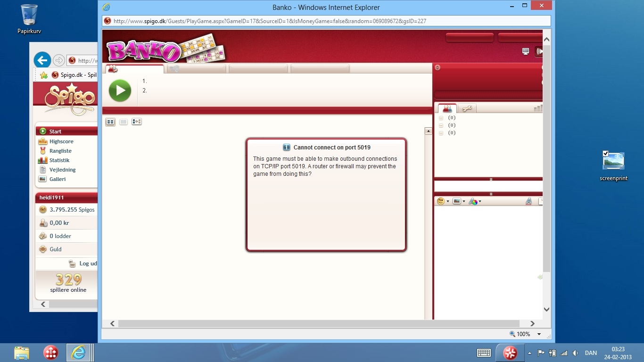Open Statistik in the sidebar menu
Screen dimensions: 644x362
(x=59, y=160)
